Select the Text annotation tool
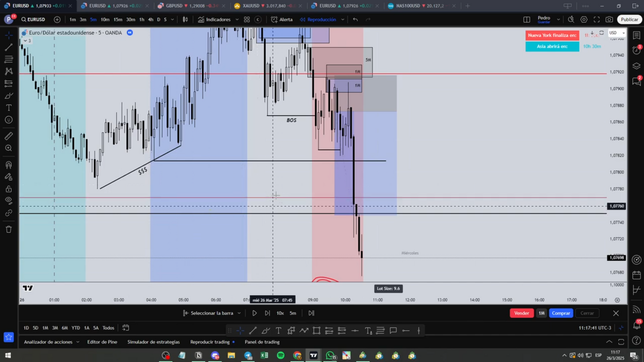This screenshot has height=362, width=644. [8, 108]
